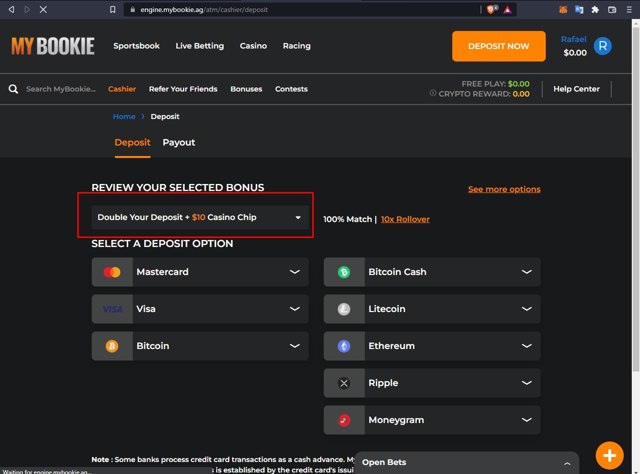Follow the See more options link
640x474 pixels.
pos(504,189)
